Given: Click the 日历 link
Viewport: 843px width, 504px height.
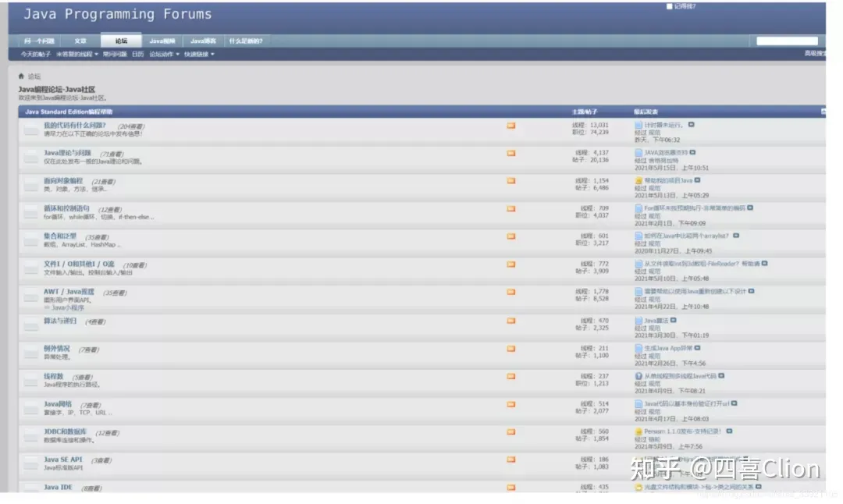Looking at the screenshot, I should 137,55.
